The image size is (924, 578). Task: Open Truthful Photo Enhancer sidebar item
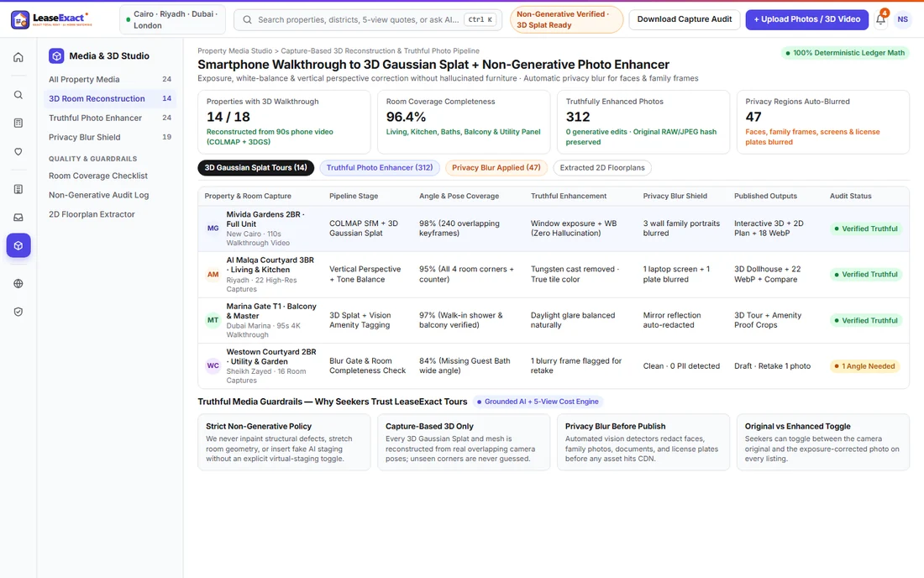tap(109, 118)
